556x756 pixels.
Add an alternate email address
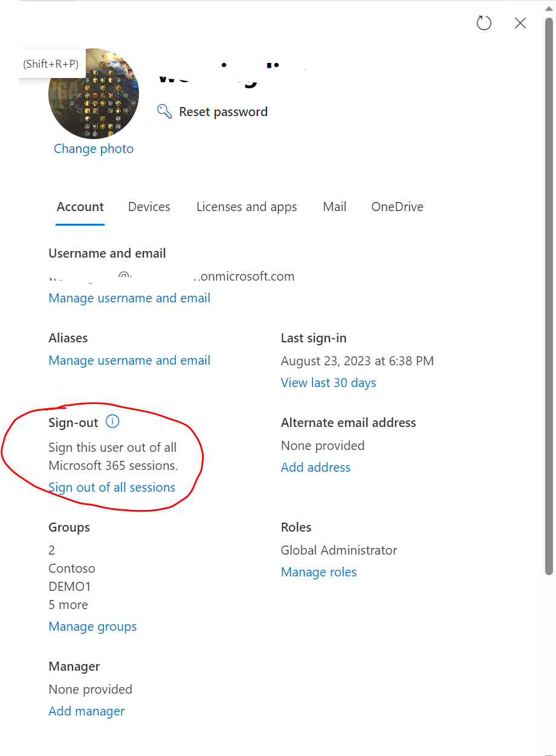click(315, 467)
